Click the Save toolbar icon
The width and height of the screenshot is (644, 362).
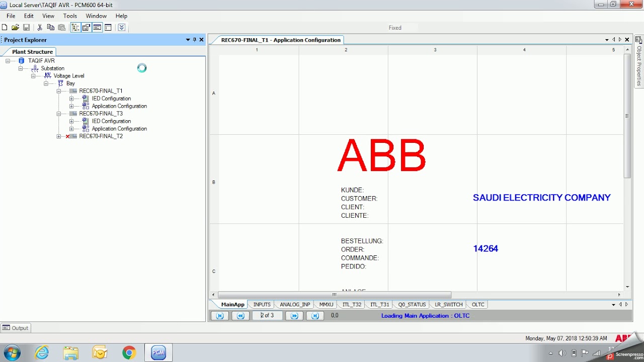tap(26, 28)
